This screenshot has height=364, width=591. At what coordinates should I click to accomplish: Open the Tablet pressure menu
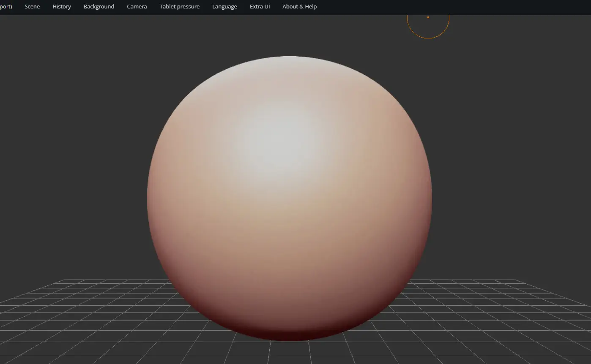(x=180, y=7)
